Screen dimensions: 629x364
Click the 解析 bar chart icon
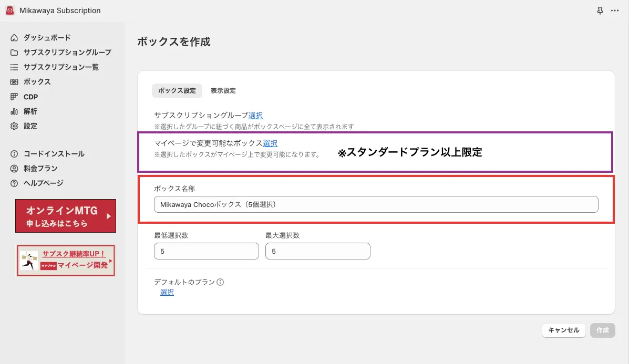pos(14,111)
